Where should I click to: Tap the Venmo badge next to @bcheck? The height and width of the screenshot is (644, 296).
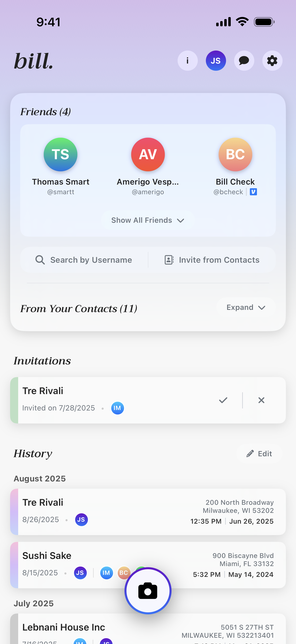click(x=253, y=192)
